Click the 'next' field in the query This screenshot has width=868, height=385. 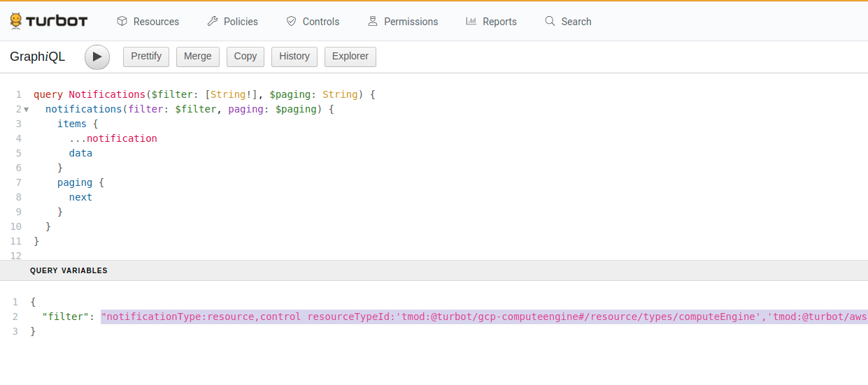coord(80,197)
